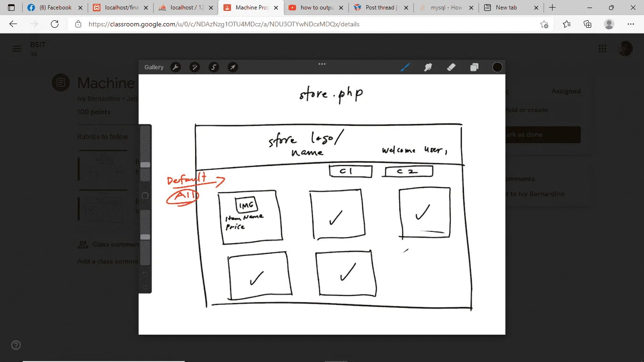Image resolution: width=644 pixels, height=362 pixels.
Task: Open browser Settings and more menu
Action: click(x=631, y=24)
